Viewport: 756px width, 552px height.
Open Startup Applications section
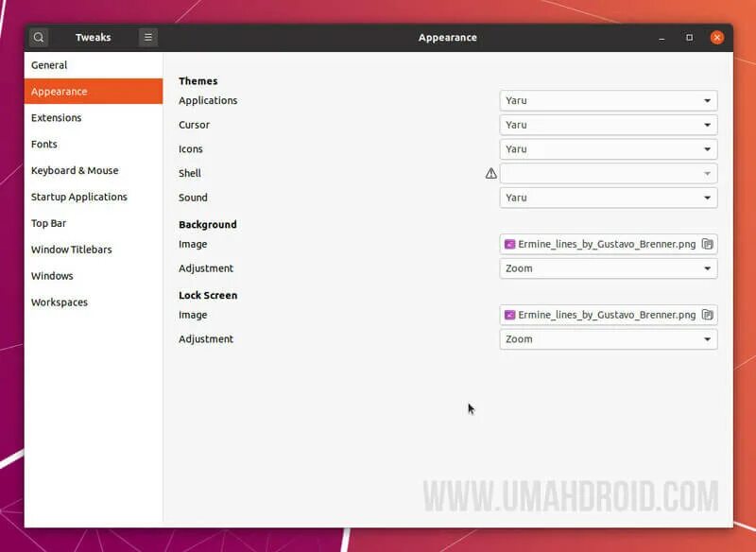pos(94,197)
